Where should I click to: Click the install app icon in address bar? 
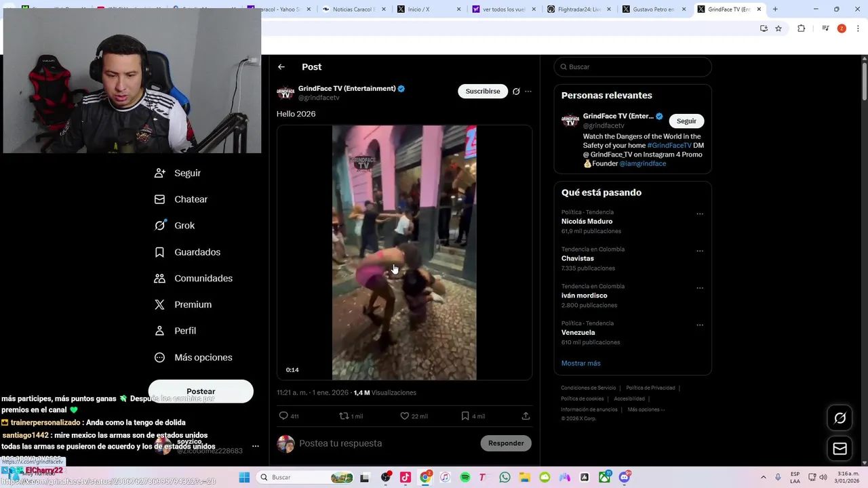point(764,28)
